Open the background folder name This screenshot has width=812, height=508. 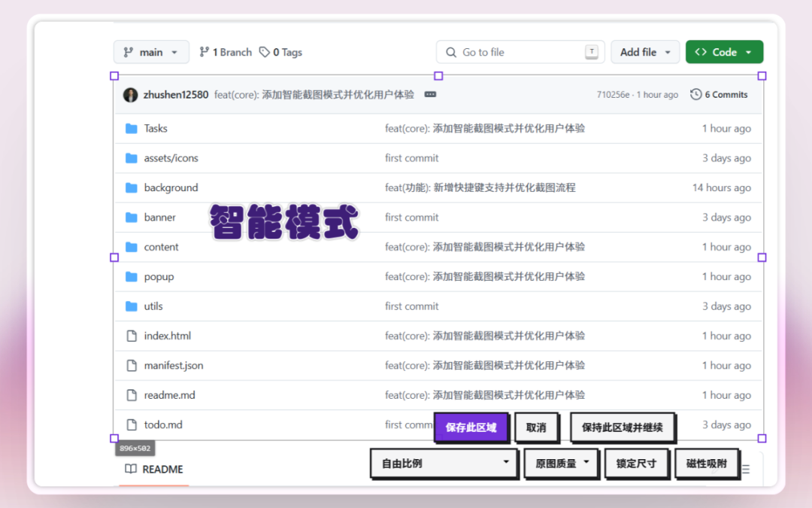(171, 187)
